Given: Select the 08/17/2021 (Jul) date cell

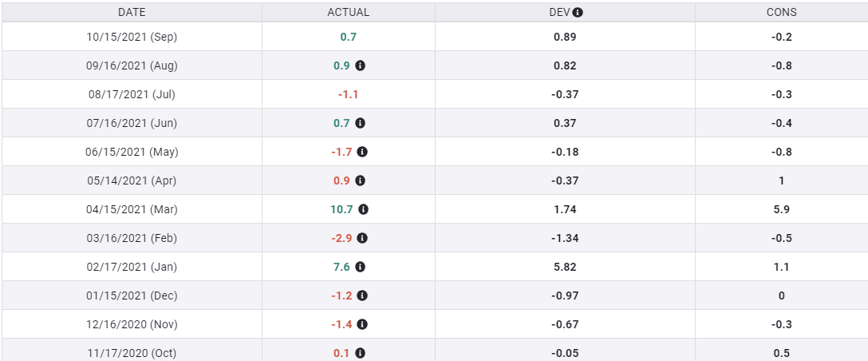Looking at the screenshot, I should pyautogui.click(x=132, y=94).
